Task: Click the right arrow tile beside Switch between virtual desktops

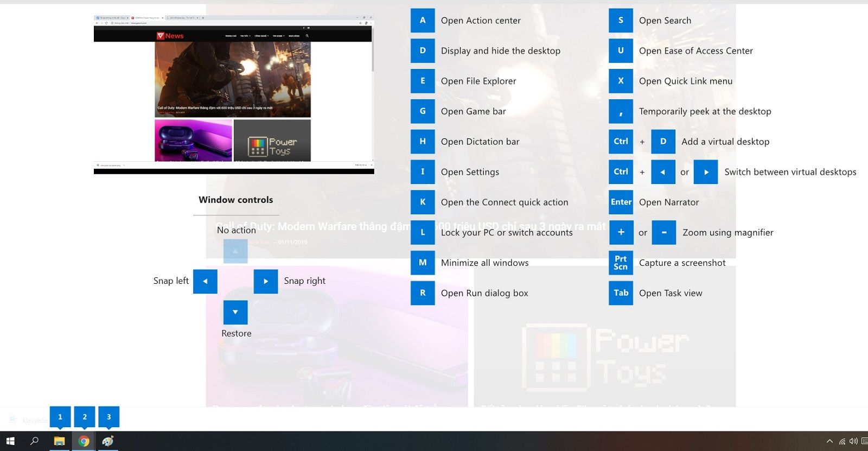Action: coord(706,171)
